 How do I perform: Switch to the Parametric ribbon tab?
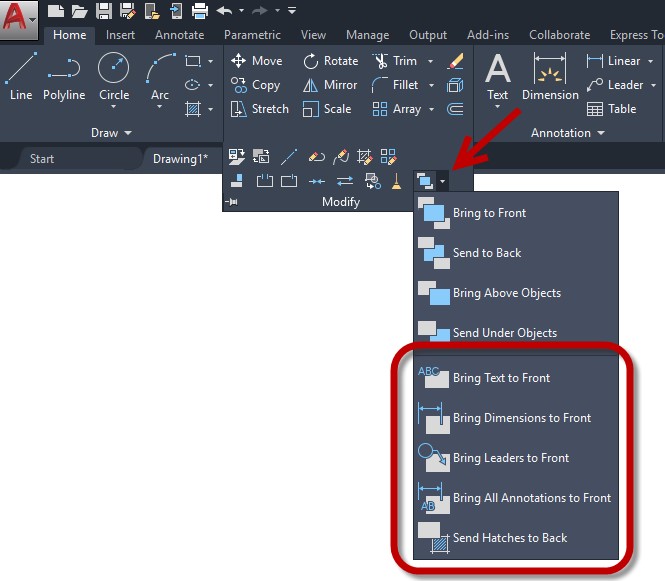252,35
